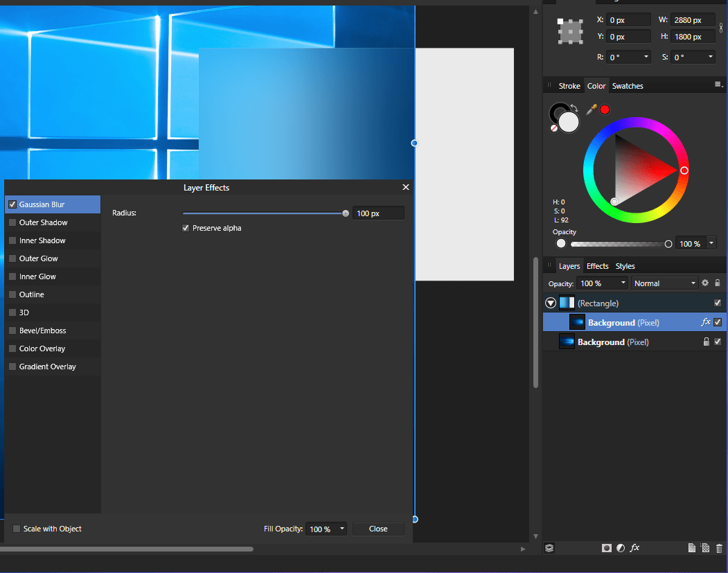This screenshot has width=728, height=573.
Task: Toggle the Preserve alpha checkbox
Action: pos(186,228)
